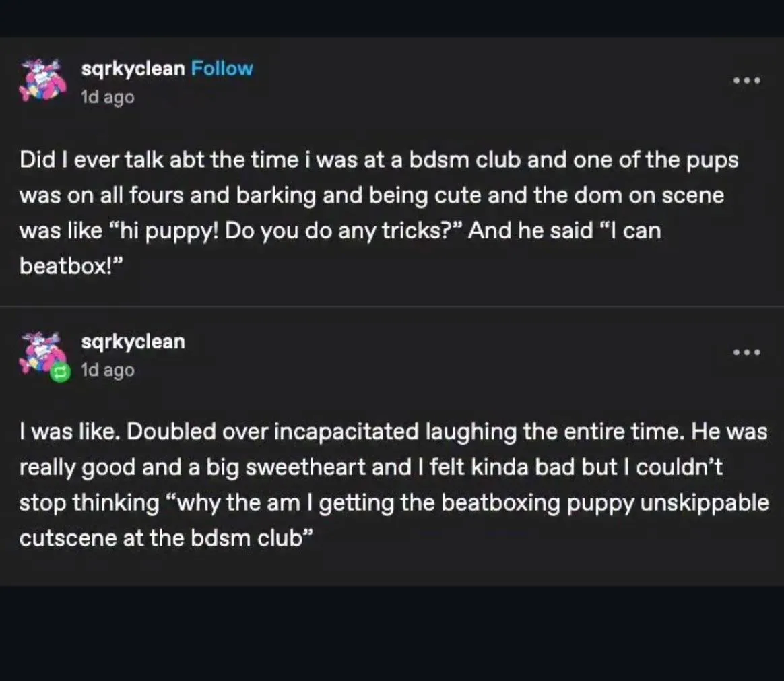Viewport: 784px width, 681px height.
Task: Open the second post's three-dot options menu
Action: (x=747, y=352)
